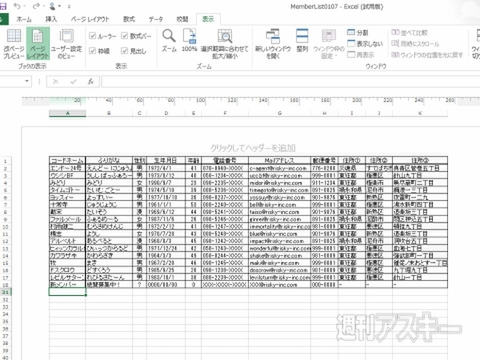The image size is (480, 360).
Task: Open the 挿入 tab
Action: tap(51, 19)
